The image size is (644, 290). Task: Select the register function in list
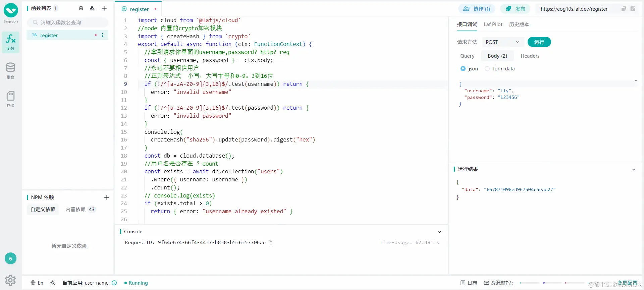pos(67,35)
